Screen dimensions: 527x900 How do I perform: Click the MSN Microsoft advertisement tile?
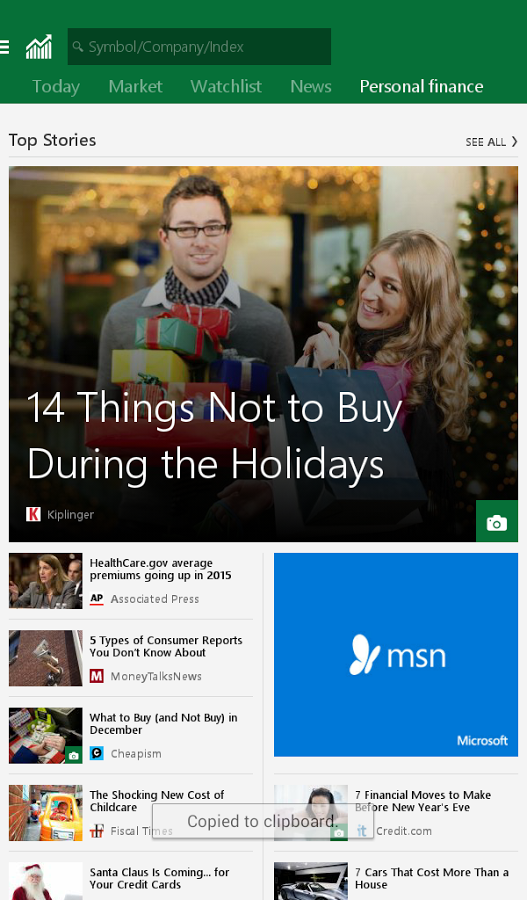click(396, 654)
